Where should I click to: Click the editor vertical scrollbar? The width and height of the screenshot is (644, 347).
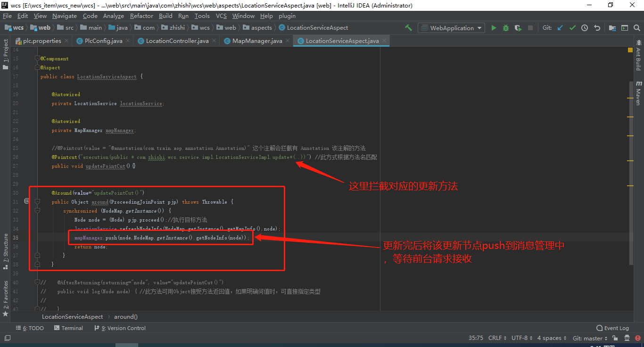click(x=631, y=172)
